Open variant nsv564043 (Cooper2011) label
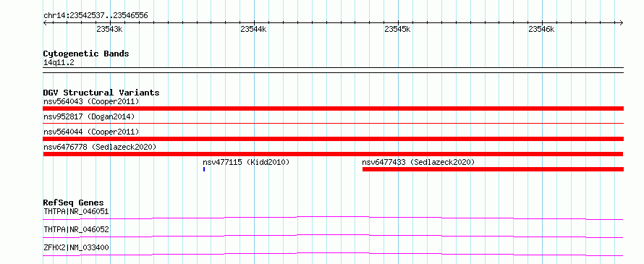This screenshot has height=264, width=644. tap(91, 101)
